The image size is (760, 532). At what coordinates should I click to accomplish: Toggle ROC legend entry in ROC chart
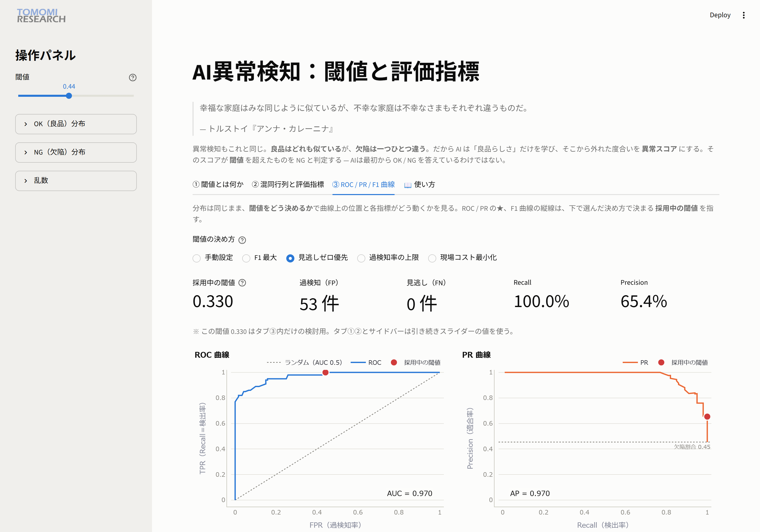pyautogui.click(x=366, y=363)
